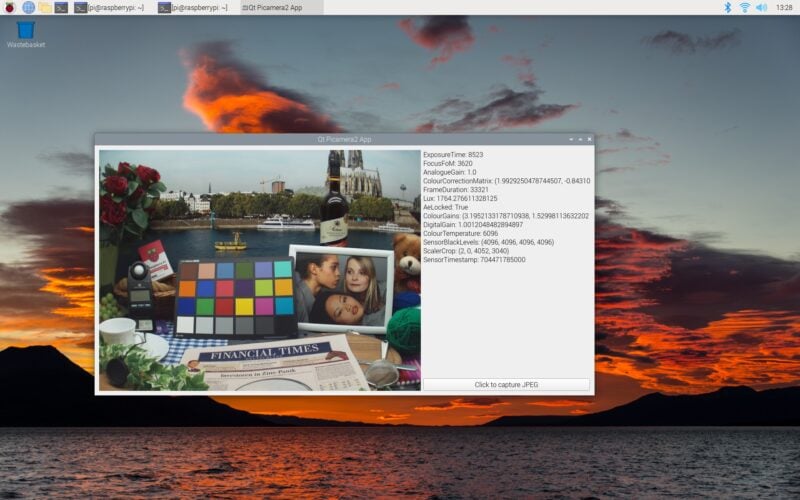Open the Wi-Fi network menu
Image resolution: width=800 pixels, height=500 pixels.
744,7
